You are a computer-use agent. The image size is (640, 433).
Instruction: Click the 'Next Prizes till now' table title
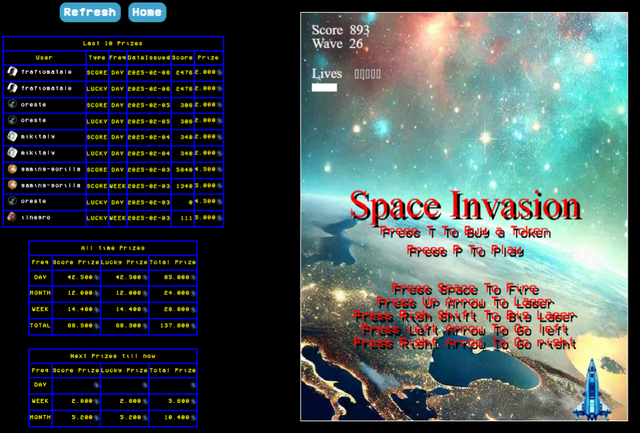click(x=113, y=356)
